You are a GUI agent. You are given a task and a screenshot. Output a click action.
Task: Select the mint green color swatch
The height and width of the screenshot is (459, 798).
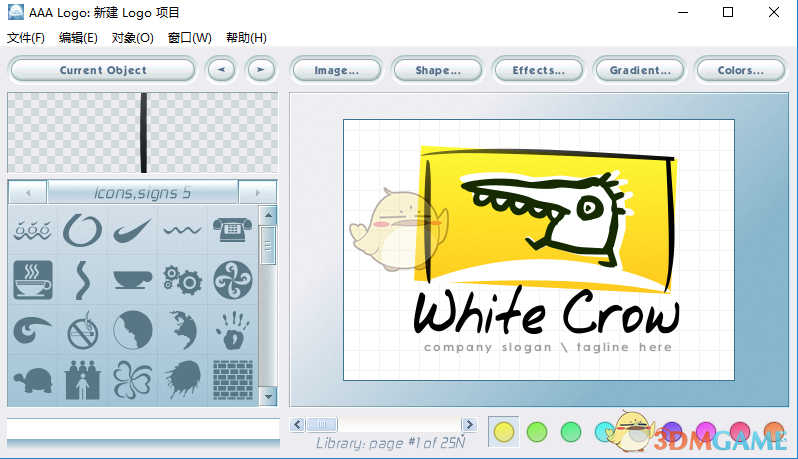click(x=571, y=432)
